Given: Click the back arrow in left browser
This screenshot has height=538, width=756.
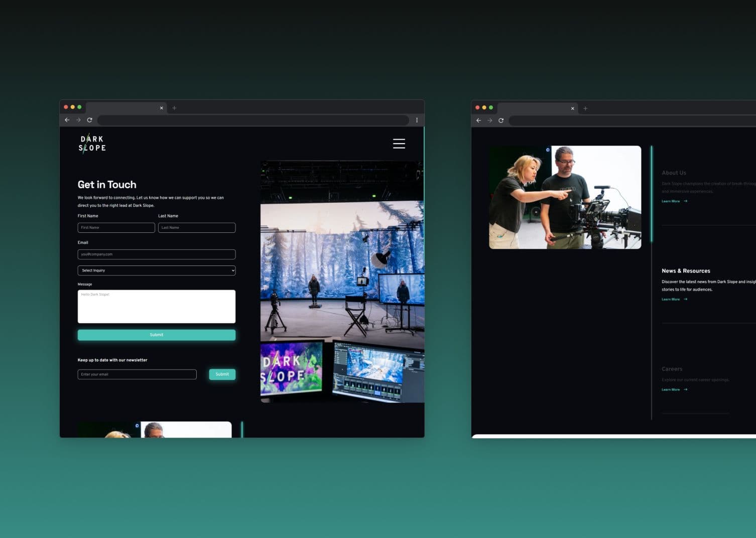Looking at the screenshot, I should coord(67,120).
